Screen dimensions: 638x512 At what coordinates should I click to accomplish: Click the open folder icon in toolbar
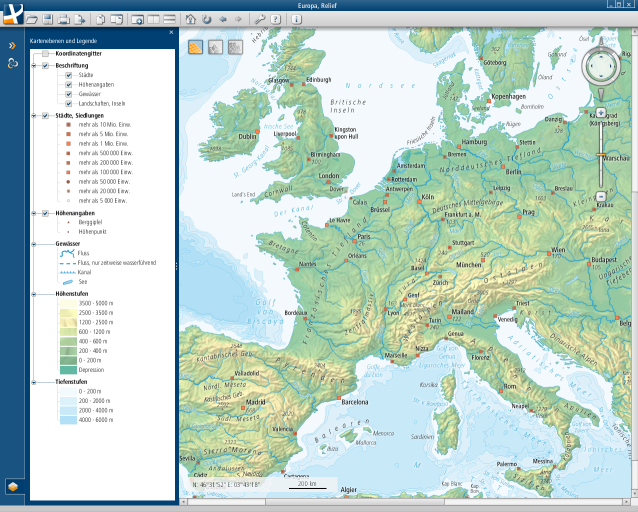tap(32, 19)
